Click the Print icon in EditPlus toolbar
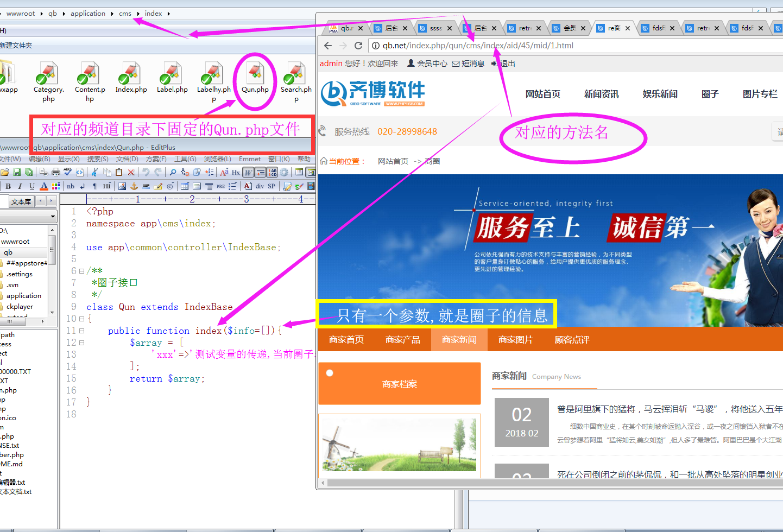Screen dimensions: 783x532 (x=55, y=172)
